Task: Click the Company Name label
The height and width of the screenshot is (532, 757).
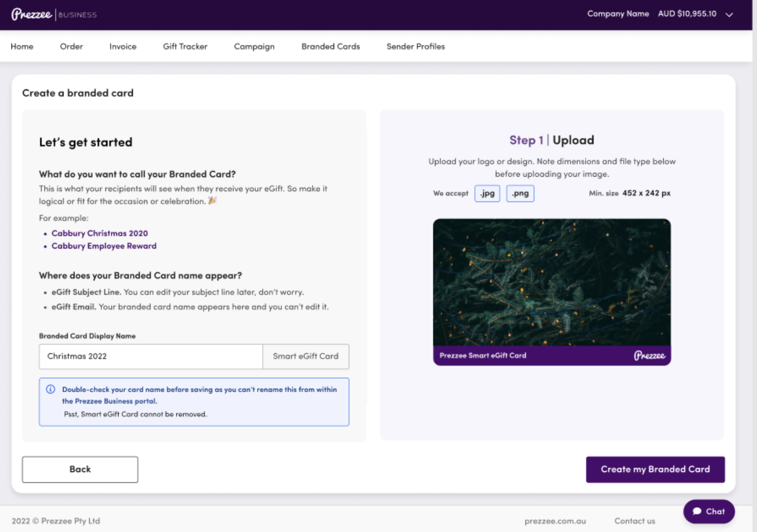Action: coord(618,14)
